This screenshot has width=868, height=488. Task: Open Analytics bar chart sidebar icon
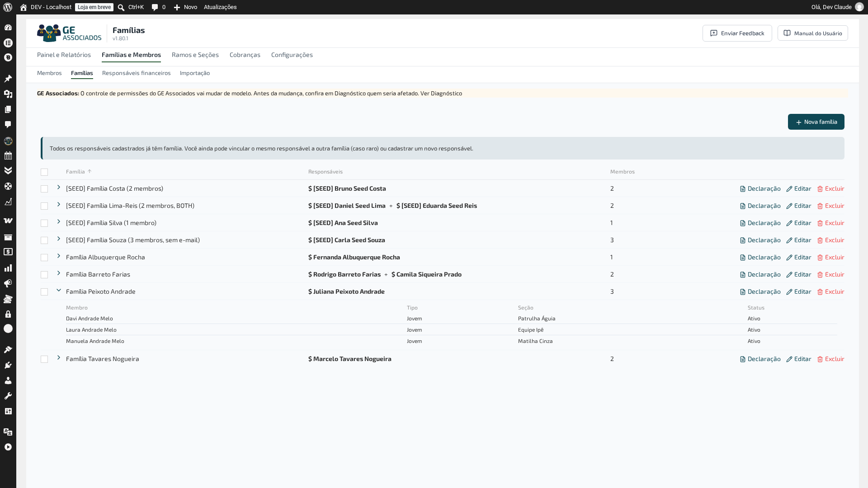coord(8,268)
